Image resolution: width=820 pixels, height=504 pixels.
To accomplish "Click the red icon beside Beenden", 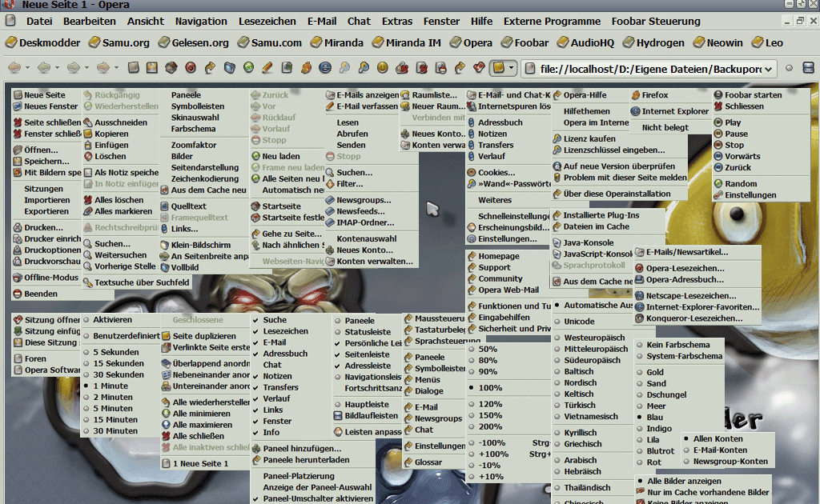I will pos(18,294).
